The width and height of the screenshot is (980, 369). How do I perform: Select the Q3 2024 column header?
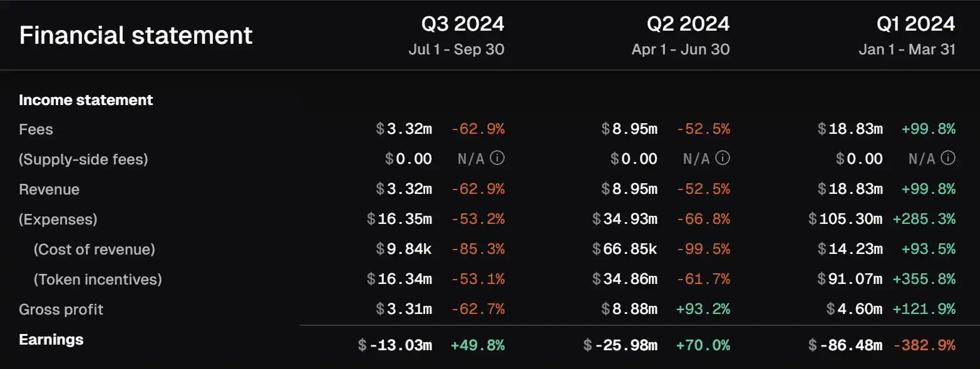[x=462, y=24]
